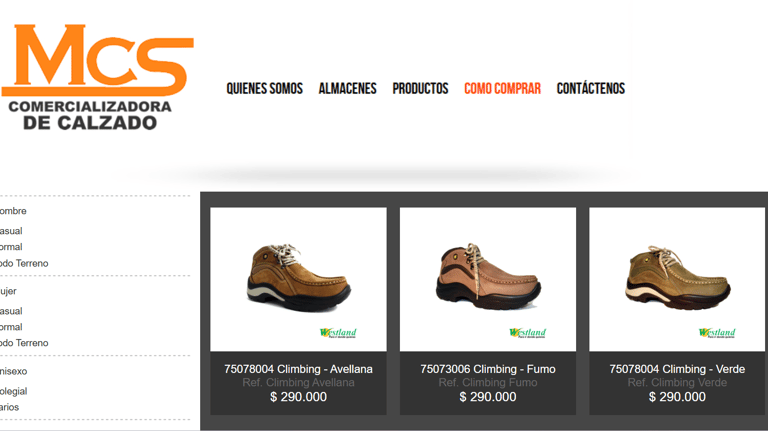Image resolution: width=768 pixels, height=431 pixels.
Task: Click Westland logo on Fumo product
Action: [x=528, y=333]
